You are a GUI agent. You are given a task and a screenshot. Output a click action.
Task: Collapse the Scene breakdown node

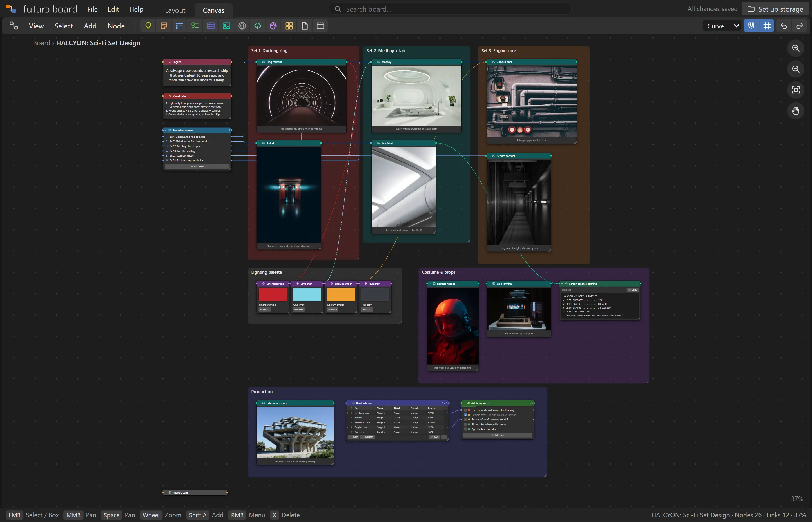coord(166,130)
